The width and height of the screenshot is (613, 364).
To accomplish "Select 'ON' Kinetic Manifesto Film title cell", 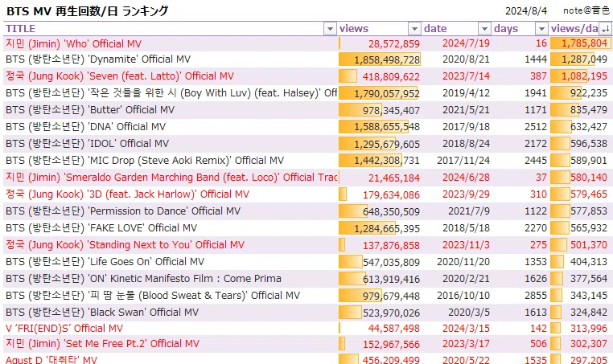I will 143,279.
